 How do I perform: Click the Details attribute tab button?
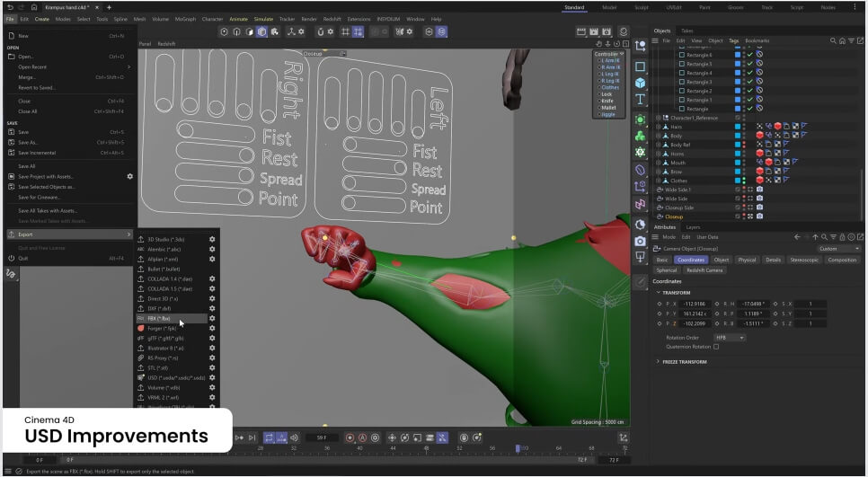[773, 261]
